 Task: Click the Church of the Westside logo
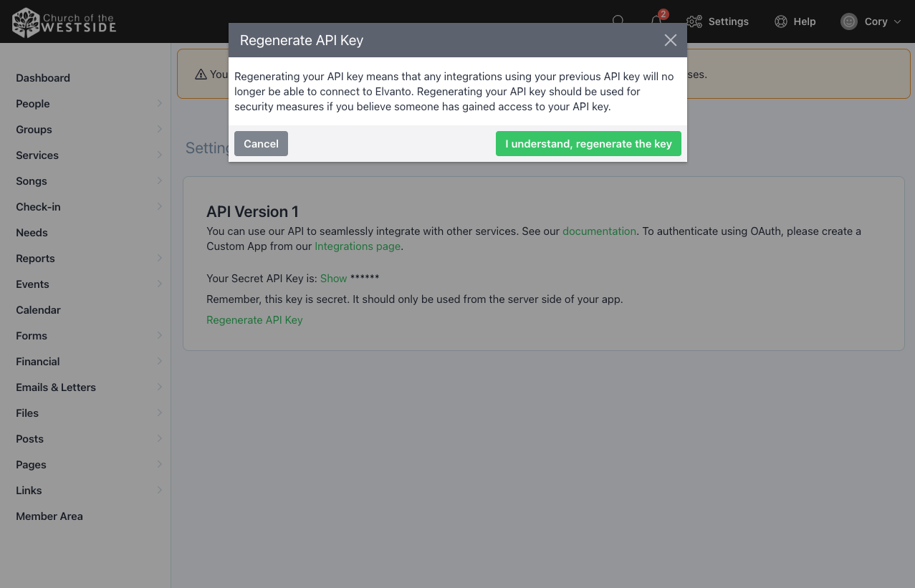click(x=64, y=22)
